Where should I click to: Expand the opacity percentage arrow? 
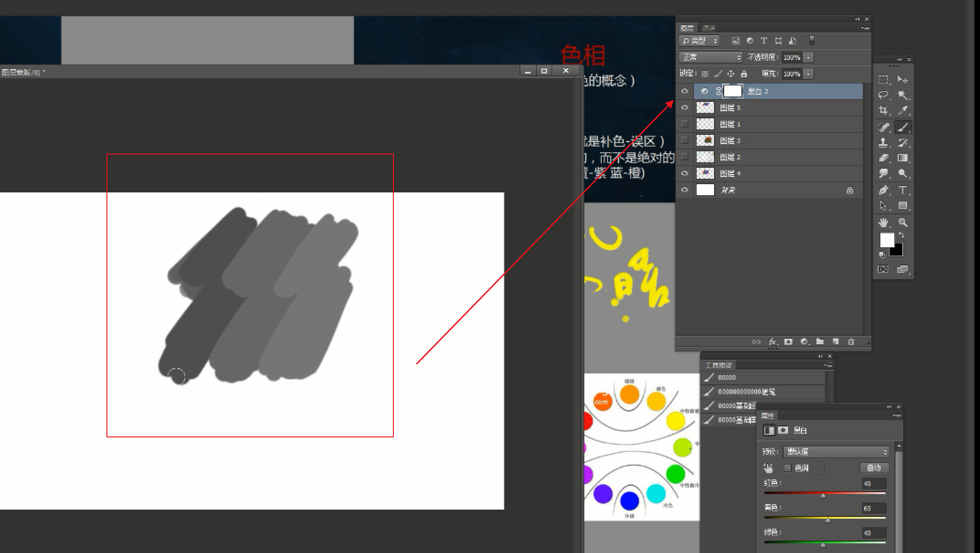pyautogui.click(x=808, y=58)
